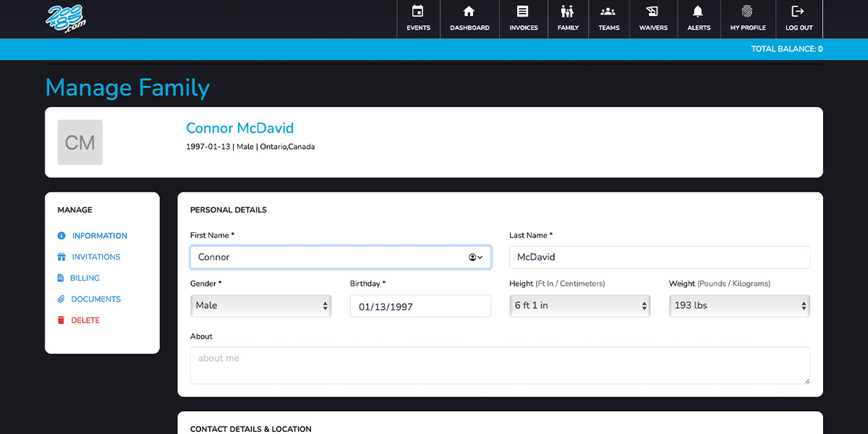Viewport: 868px width, 434px height.
Task: Click the Contact Details & Location heading
Action: [251, 429]
